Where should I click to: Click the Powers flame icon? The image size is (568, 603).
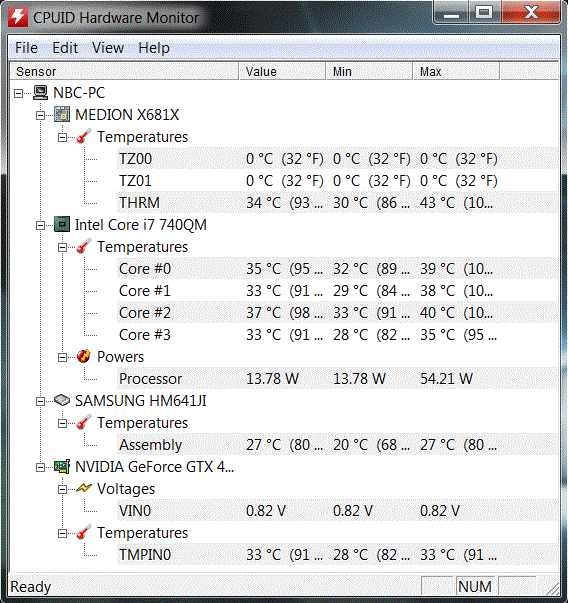83,356
